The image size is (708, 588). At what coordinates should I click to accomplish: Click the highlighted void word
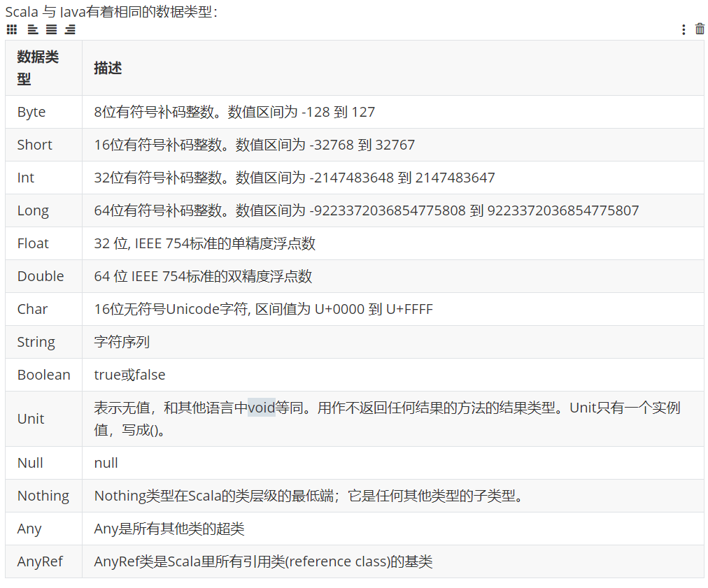(262, 408)
